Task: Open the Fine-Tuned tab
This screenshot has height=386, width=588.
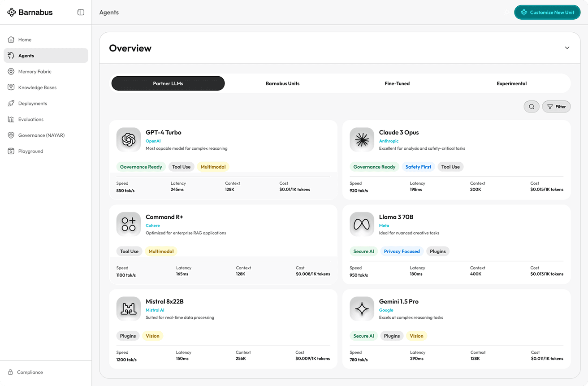Action: tap(397, 83)
